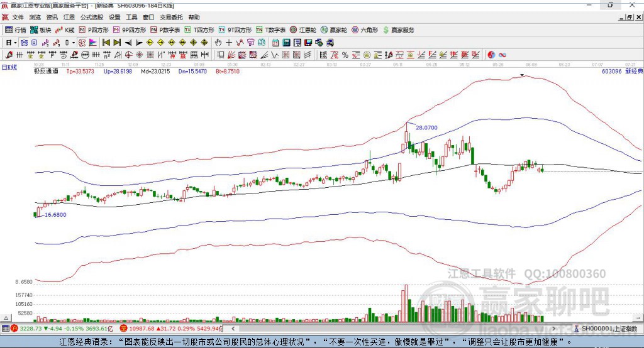Click the 603096 新经典 stock label
This screenshot has width=644, height=348.
pyautogui.click(x=622, y=71)
